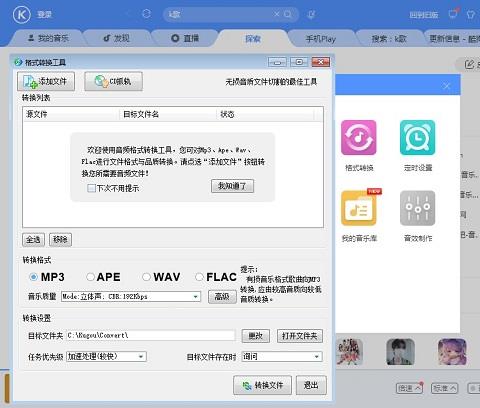Check the 下次不用提示 checkbox
This screenshot has height=408, width=480.
(91, 188)
